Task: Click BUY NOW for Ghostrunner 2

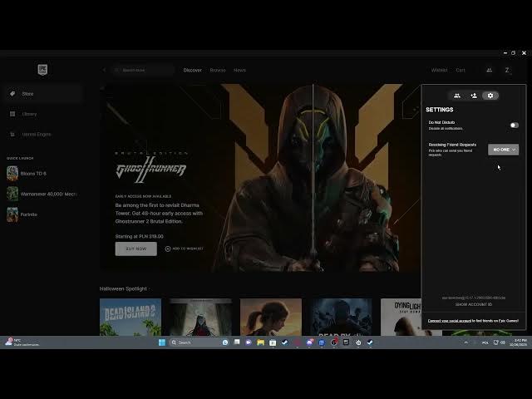Action: (136, 249)
